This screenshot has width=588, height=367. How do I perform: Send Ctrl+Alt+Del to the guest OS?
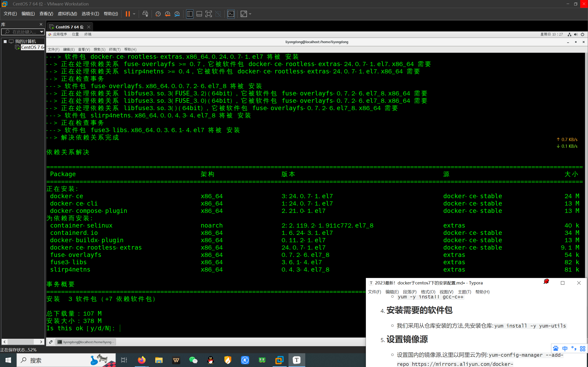pyautogui.click(x=145, y=14)
